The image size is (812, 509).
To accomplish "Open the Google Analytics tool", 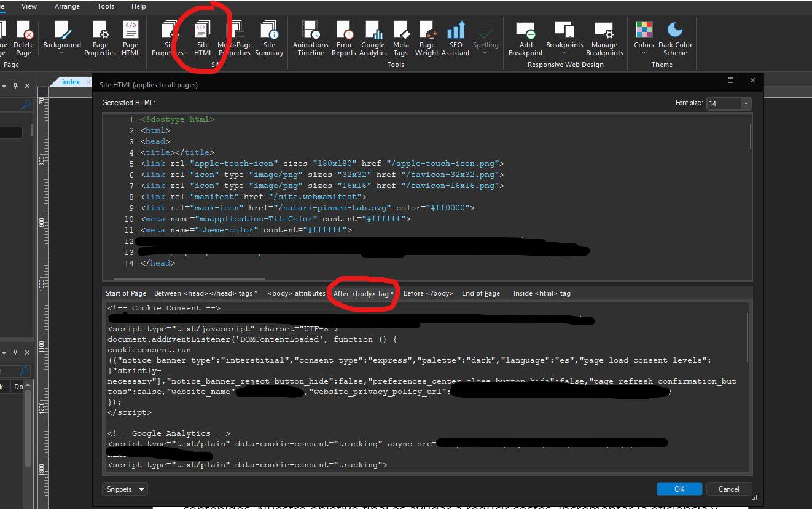I will 373,39.
